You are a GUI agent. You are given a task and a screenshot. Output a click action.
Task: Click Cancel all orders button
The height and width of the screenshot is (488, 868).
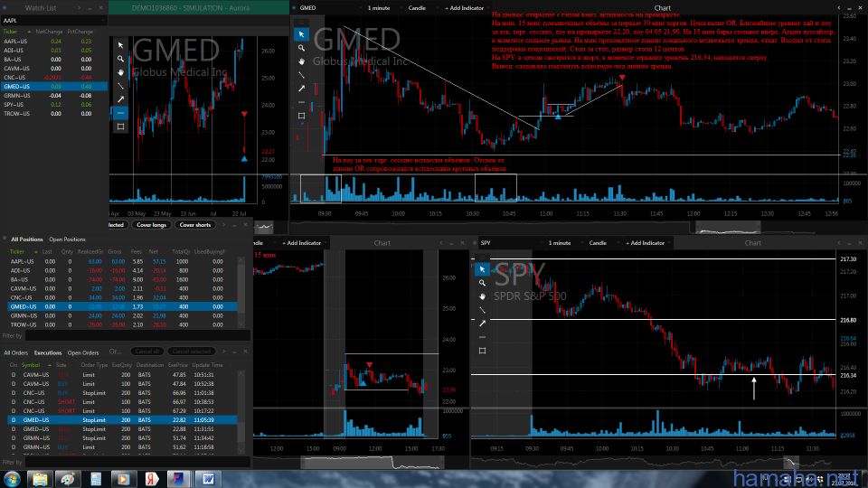(147, 352)
